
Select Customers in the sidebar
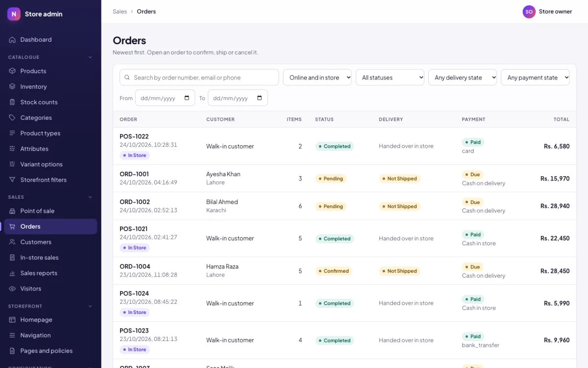point(50,242)
